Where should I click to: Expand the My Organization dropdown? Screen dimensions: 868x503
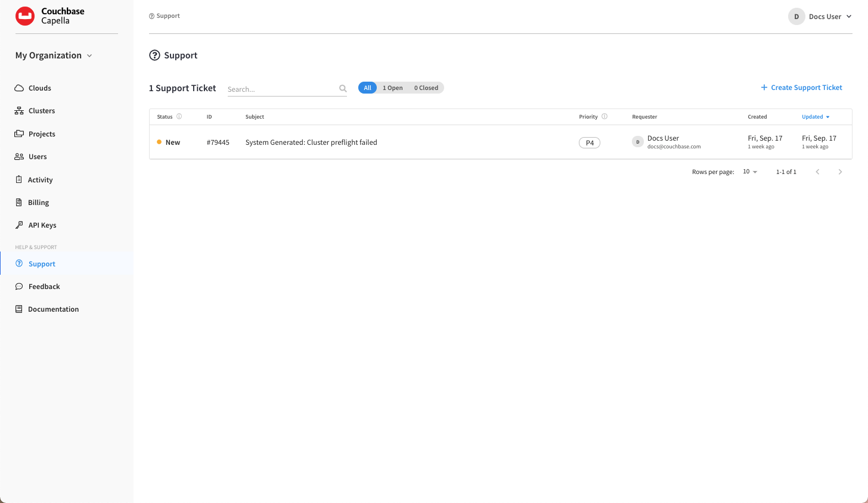click(53, 55)
